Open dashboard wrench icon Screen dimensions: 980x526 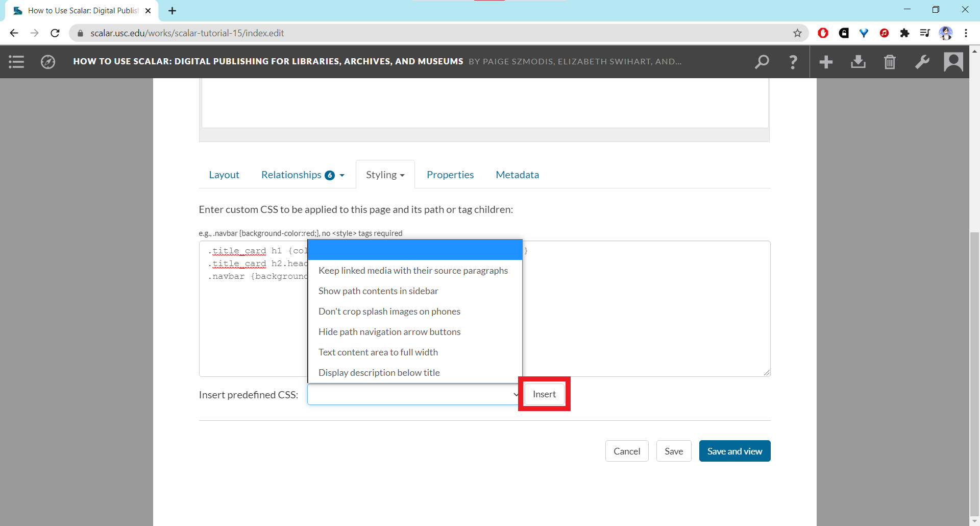[922, 62]
